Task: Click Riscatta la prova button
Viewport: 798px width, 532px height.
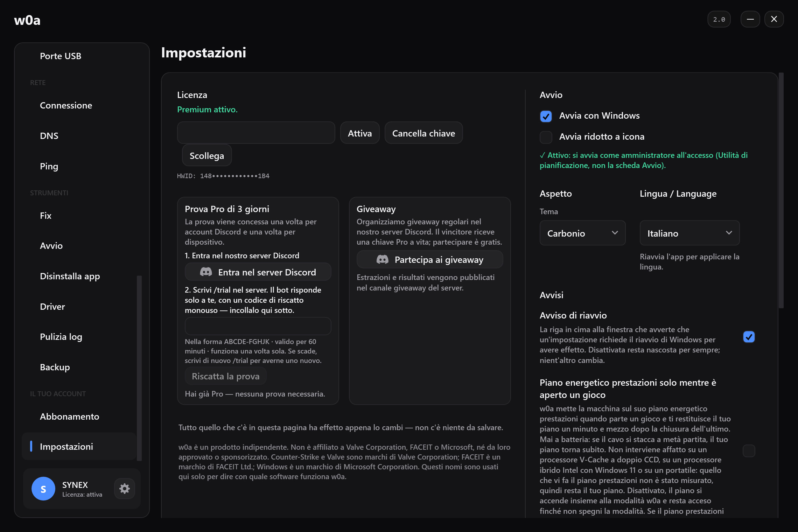Action: [x=226, y=376]
